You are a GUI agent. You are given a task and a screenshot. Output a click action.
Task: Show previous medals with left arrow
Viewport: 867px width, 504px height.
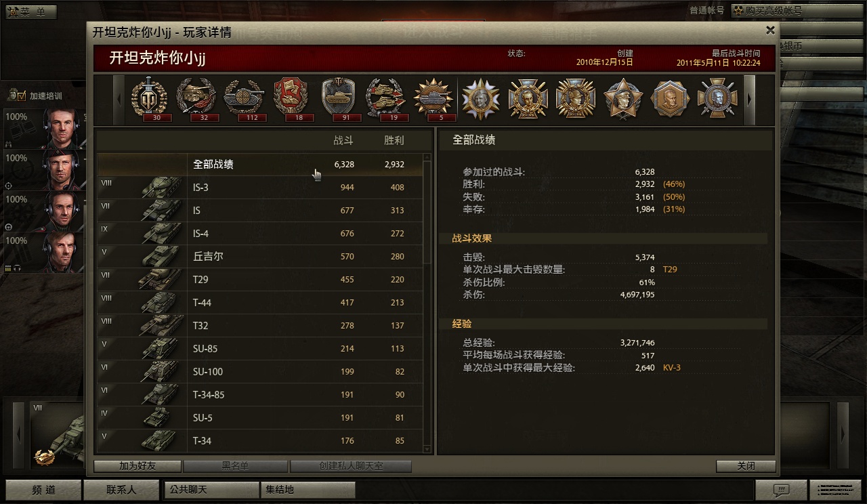(119, 100)
